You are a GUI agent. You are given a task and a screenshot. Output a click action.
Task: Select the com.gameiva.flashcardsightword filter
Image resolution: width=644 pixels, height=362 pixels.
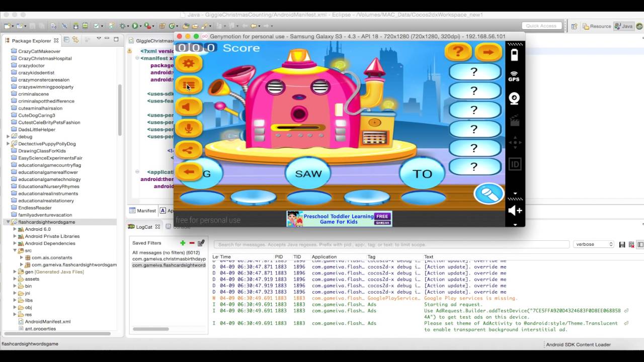[x=169, y=265]
